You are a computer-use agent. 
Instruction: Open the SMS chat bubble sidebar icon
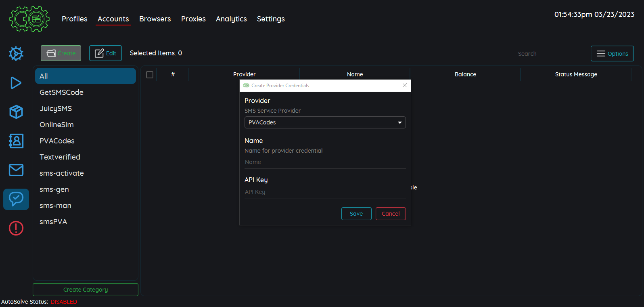(16, 199)
